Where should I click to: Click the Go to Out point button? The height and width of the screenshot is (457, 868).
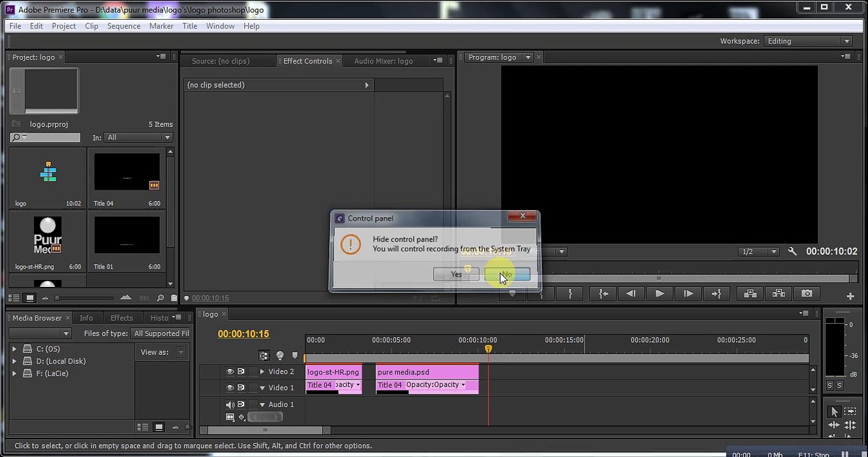716,294
